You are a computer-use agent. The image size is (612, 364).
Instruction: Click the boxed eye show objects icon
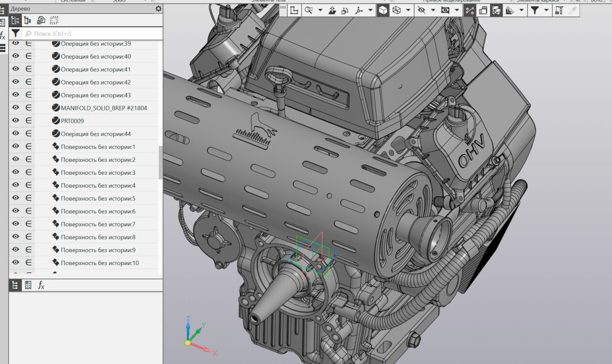[x=445, y=10]
